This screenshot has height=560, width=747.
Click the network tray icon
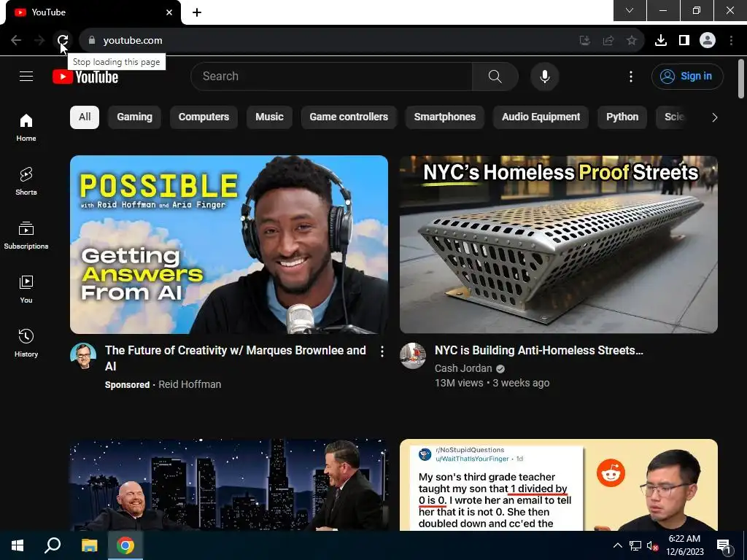tap(635, 545)
